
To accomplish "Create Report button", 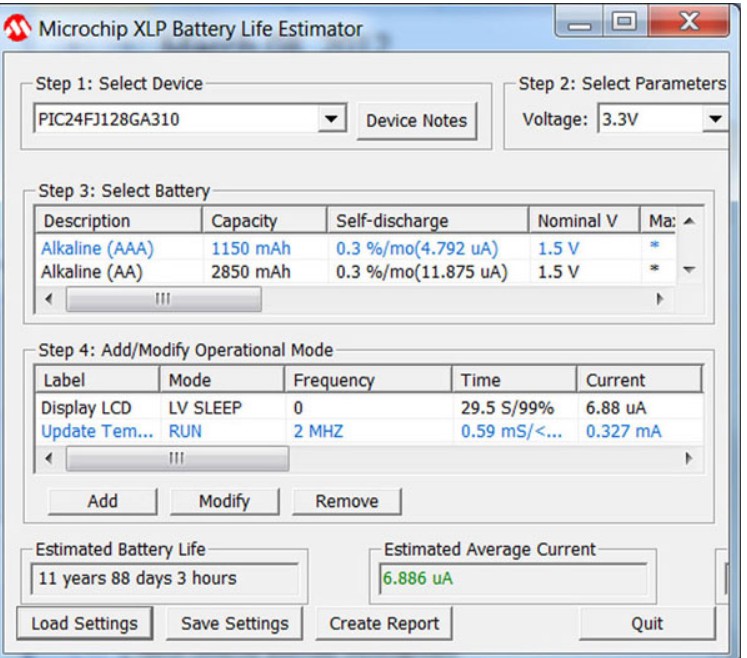I will click(384, 623).
